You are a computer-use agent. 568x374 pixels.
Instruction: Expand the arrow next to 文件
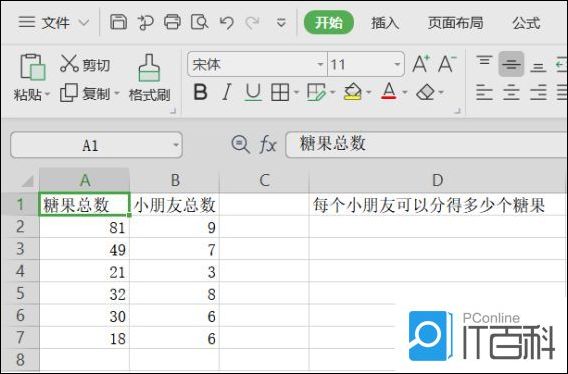tap(84, 23)
